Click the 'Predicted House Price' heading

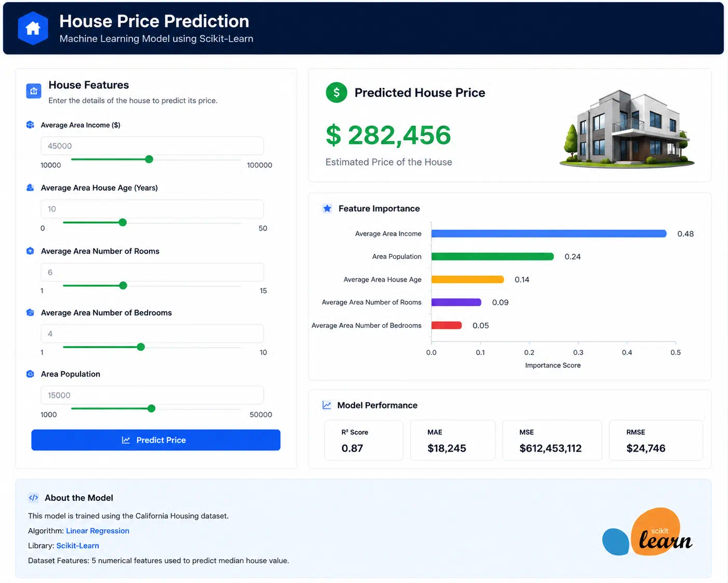tap(420, 92)
